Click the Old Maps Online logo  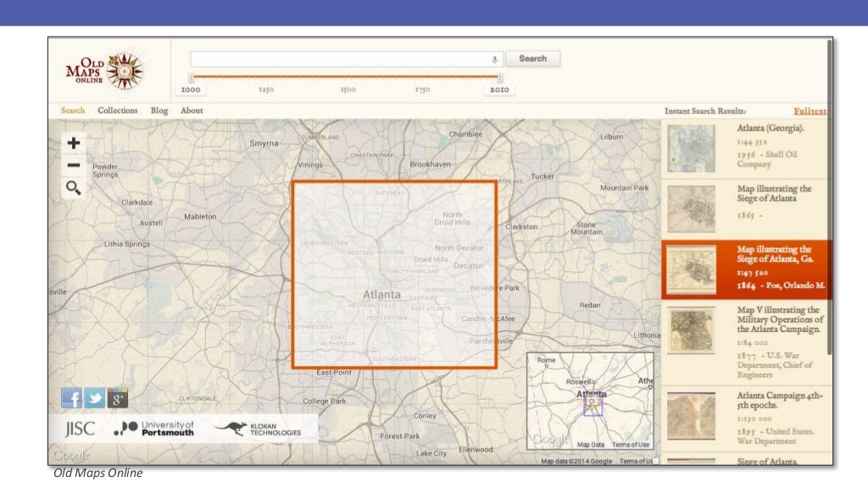click(104, 71)
